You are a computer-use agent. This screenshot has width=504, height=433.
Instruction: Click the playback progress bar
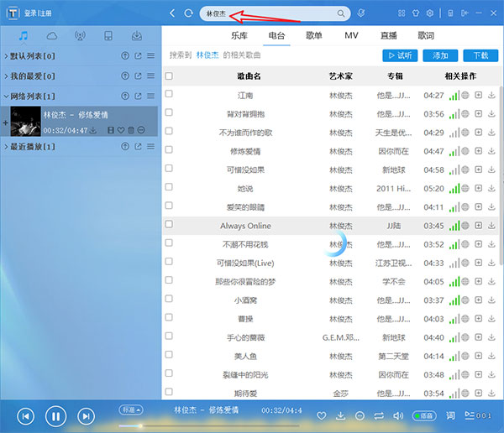coord(209,426)
